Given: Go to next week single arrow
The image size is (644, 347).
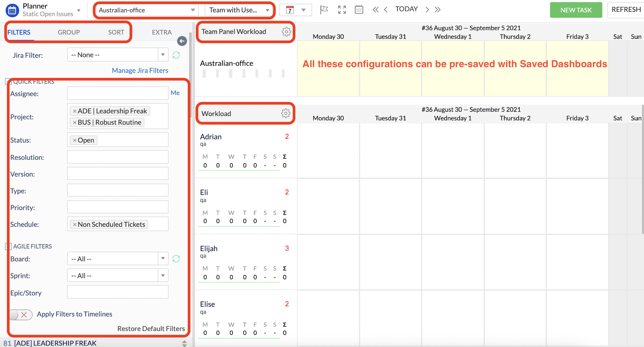Looking at the screenshot, I should pyautogui.click(x=427, y=10).
